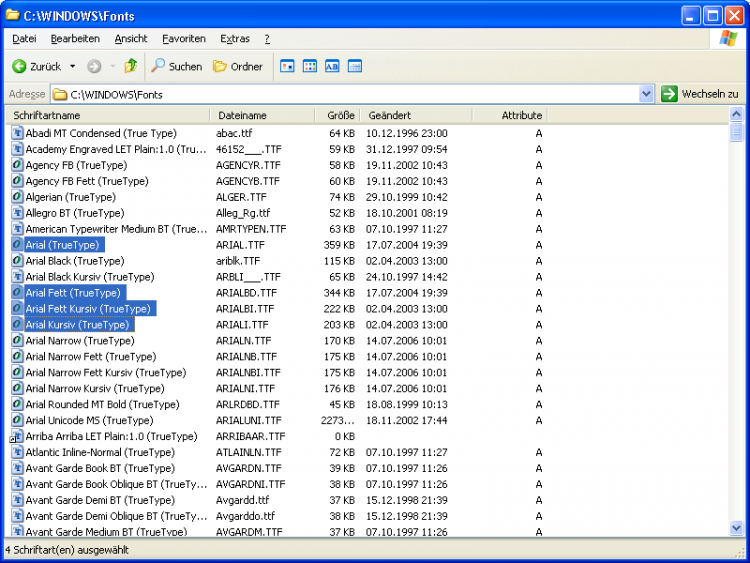Open the forward button history dropdown
The height and width of the screenshot is (563, 750).
click(111, 67)
